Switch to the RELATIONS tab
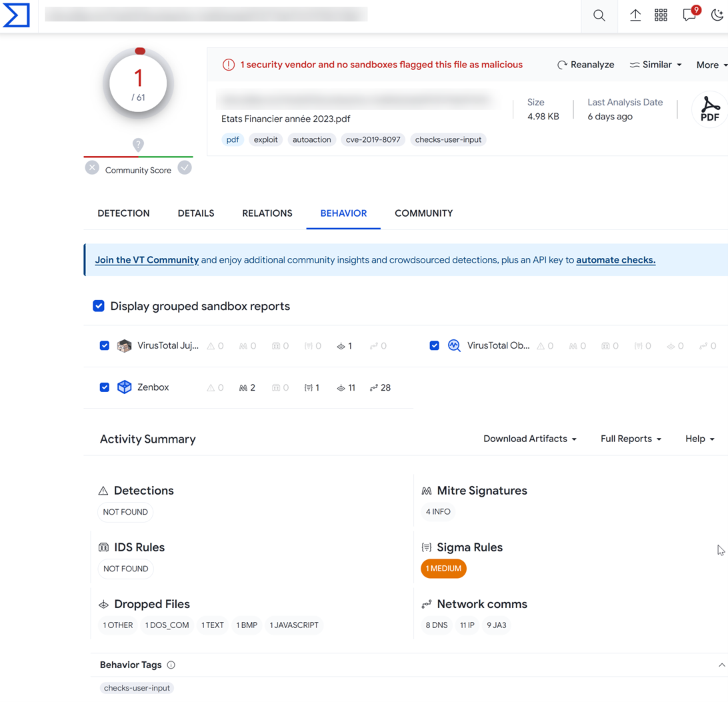Image resolution: width=728 pixels, height=702 pixels. tap(267, 213)
